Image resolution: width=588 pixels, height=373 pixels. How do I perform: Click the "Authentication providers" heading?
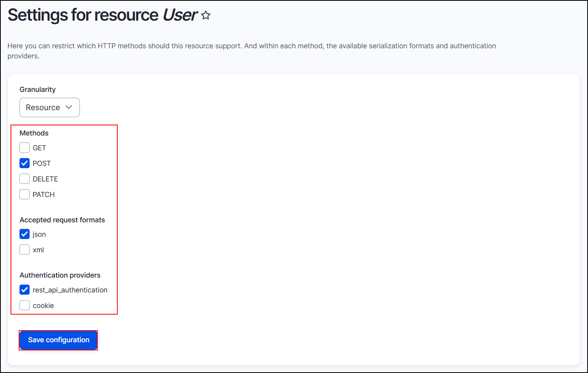tap(60, 275)
